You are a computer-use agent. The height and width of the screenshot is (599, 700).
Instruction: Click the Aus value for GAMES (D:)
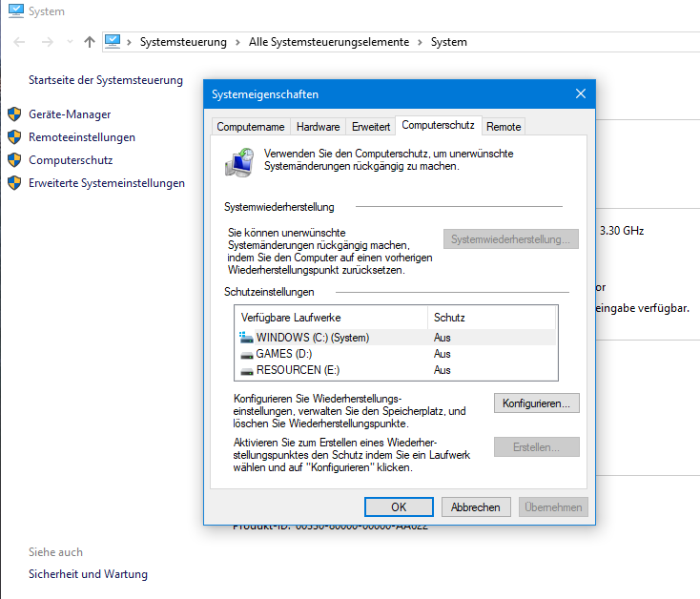pyautogui.click(x=442, y=354)
